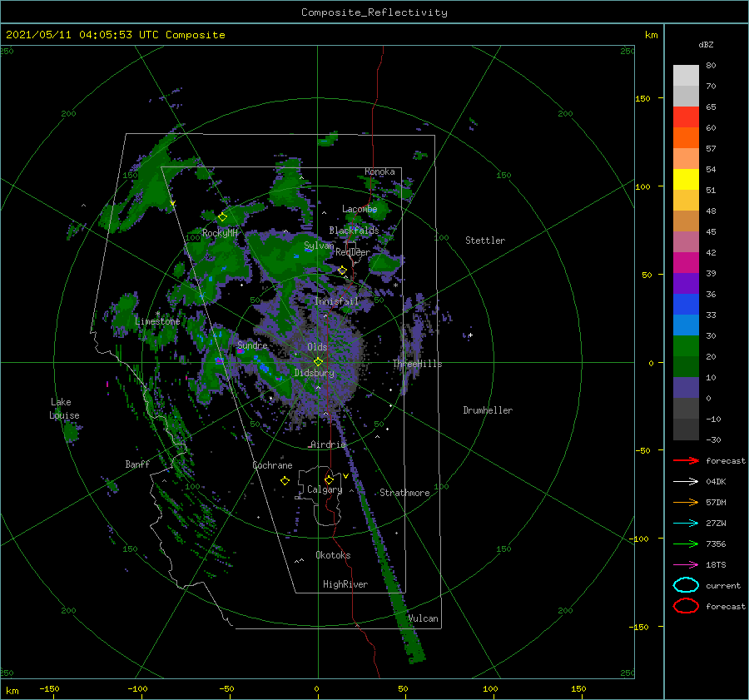Click the yellow radar-site diamond near Didsbury

click(318, 362)
